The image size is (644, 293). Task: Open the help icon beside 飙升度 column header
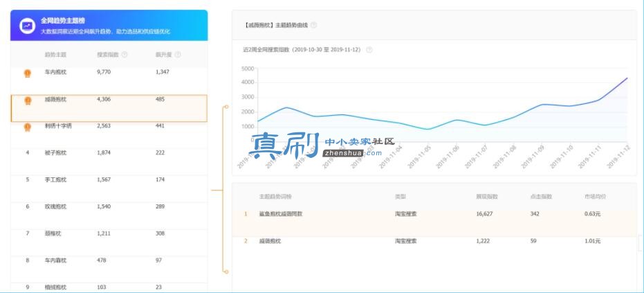(177, 54)
